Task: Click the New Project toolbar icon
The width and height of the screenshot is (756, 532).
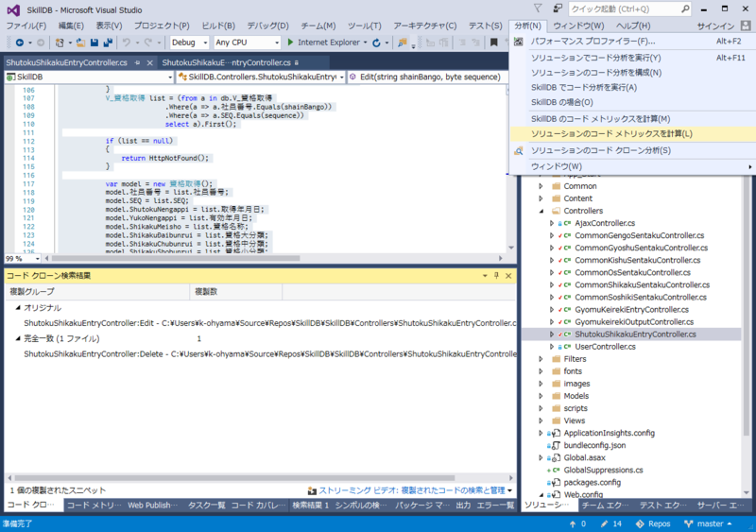Action: tap(60, 43)
